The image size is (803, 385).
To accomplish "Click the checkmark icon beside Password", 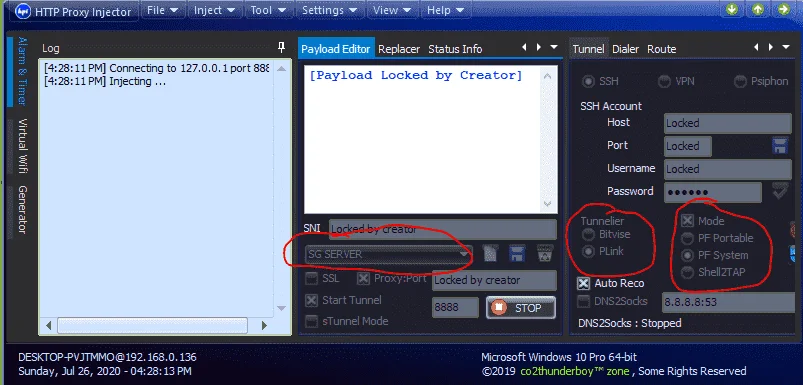I will pyautogui.click(x=781, y=191).
